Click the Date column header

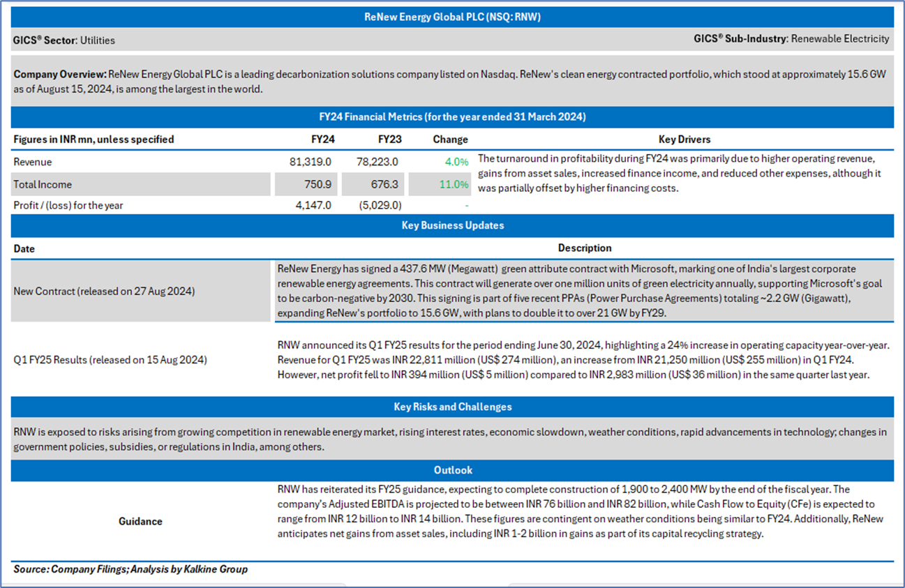[x=24, y=248]
